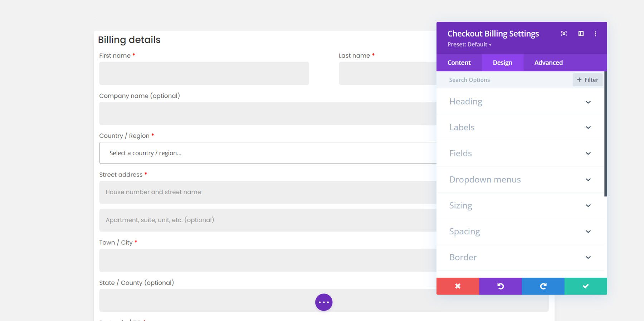Click the snap to sidebar columns icon
Image resolution: width=644 pixels, height=321 pixels.
click(581, 34)
